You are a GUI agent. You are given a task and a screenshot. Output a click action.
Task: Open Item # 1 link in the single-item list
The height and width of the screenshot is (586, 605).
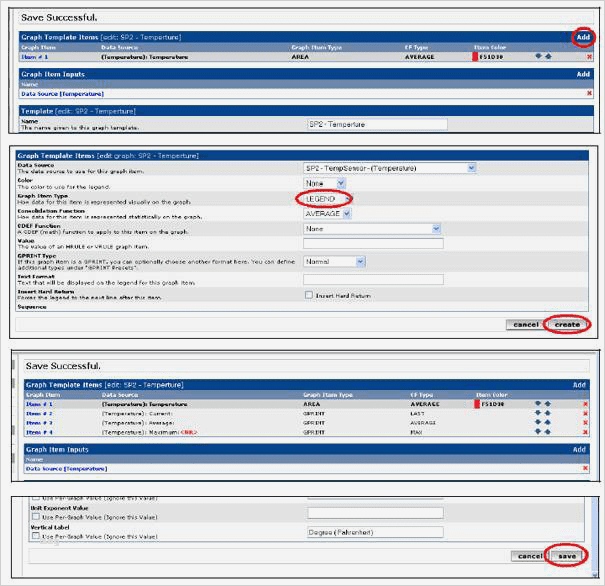(35, 57)
